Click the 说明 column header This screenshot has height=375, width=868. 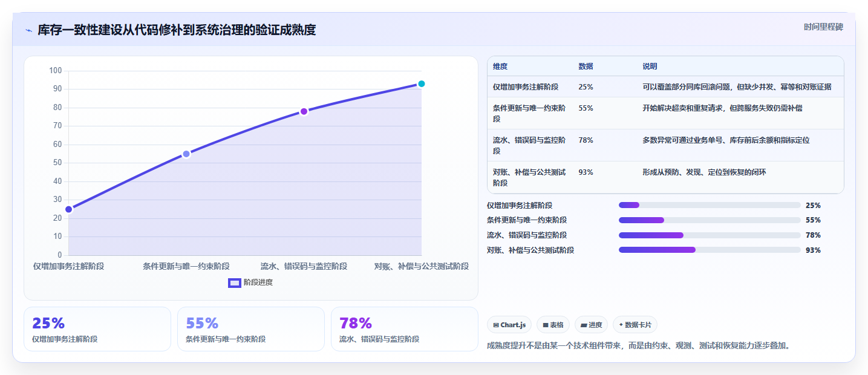click(x=650, y=67)
